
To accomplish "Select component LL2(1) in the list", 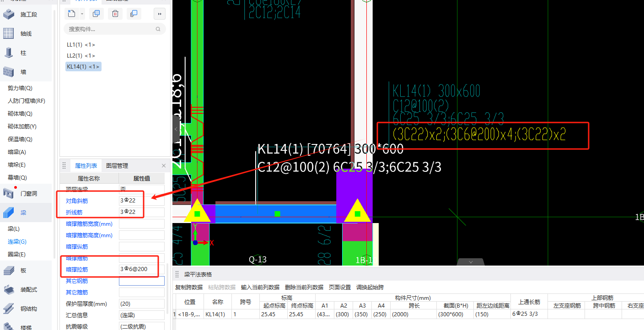I will (81, 56).
